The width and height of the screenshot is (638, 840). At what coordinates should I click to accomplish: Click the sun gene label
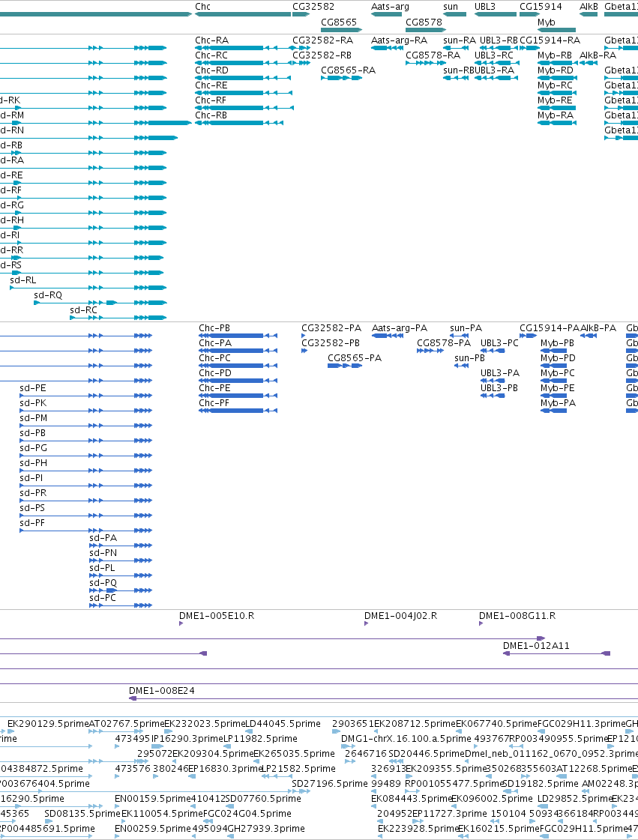[x=451, y=7]
